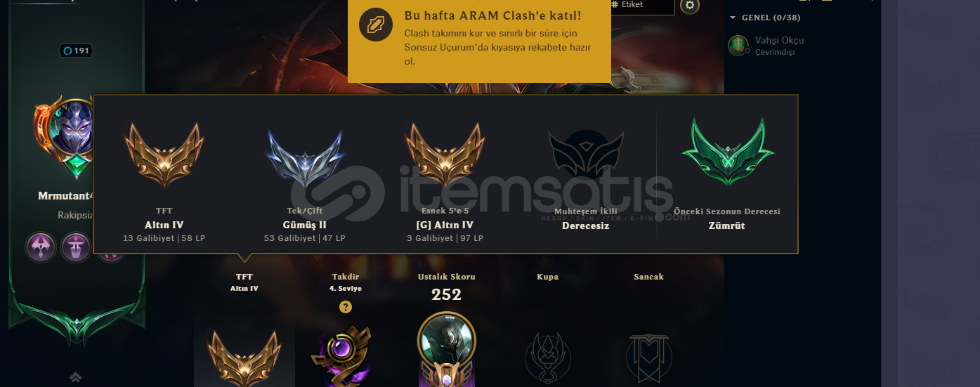
Task: Select the Esnek 5'e 5 gold emblem
Action: [445, 154]
